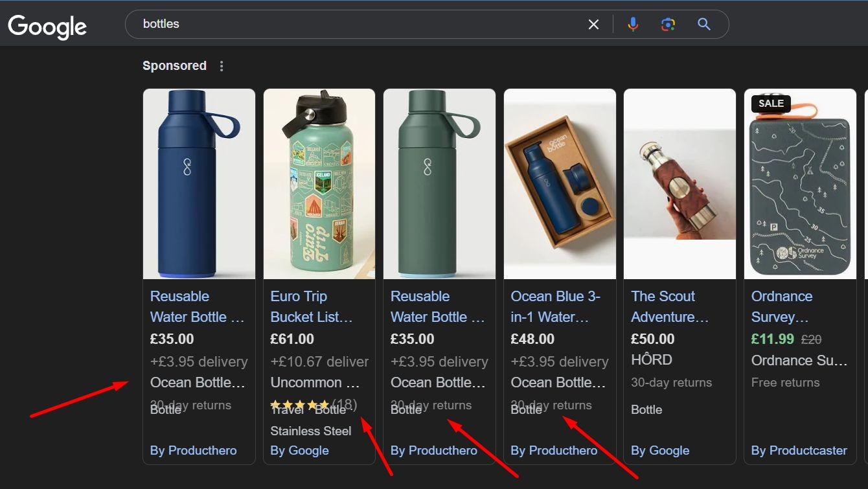
Task: Open the Ordnance Survey map flask image
Action: 800,184
